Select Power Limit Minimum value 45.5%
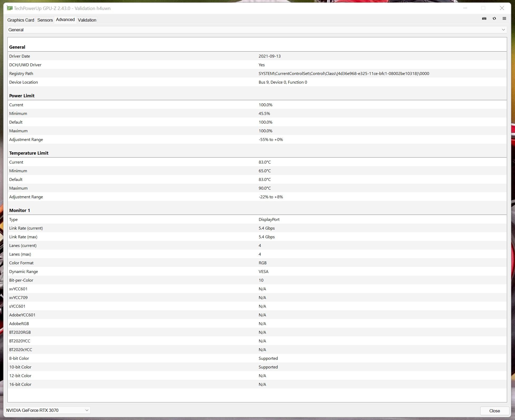The width and height of the screenshot is (515, 420). click(x=264, y=113)
